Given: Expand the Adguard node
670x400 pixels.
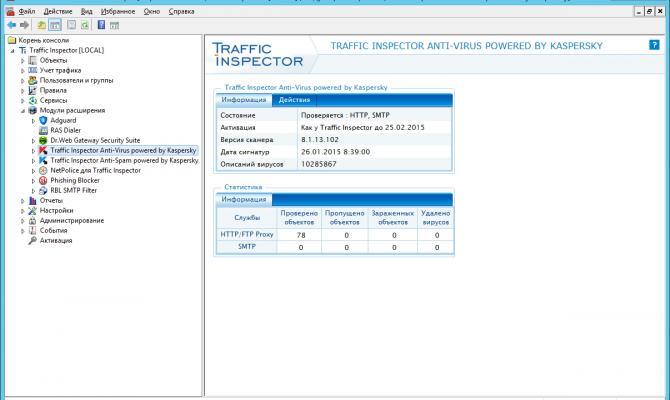Looking at the screenshot, I should point(33,121).
